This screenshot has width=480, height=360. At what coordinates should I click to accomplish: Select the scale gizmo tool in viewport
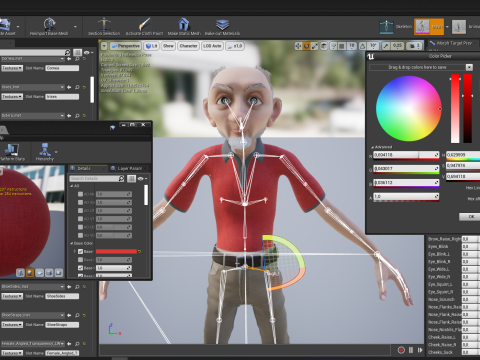click(314, 46)
